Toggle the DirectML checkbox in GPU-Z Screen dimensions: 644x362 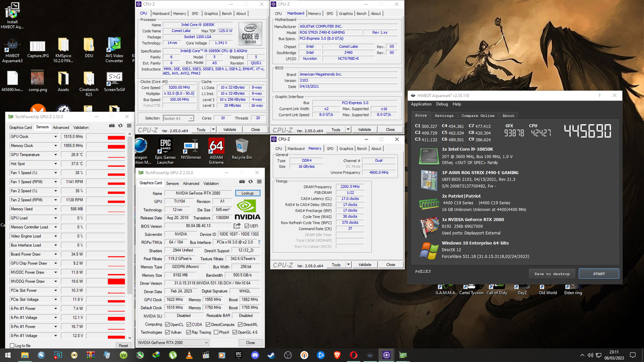(x=240, y=324)
